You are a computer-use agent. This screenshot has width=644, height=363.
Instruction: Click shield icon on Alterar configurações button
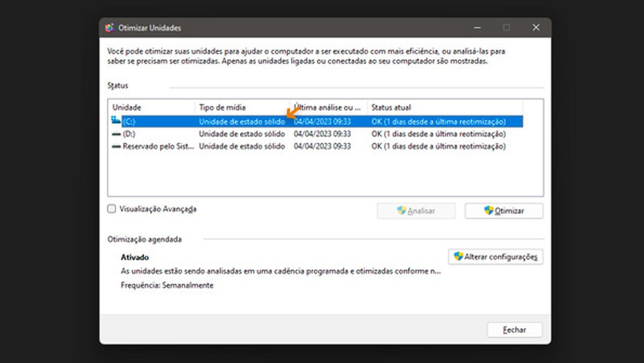click(458, 257)
